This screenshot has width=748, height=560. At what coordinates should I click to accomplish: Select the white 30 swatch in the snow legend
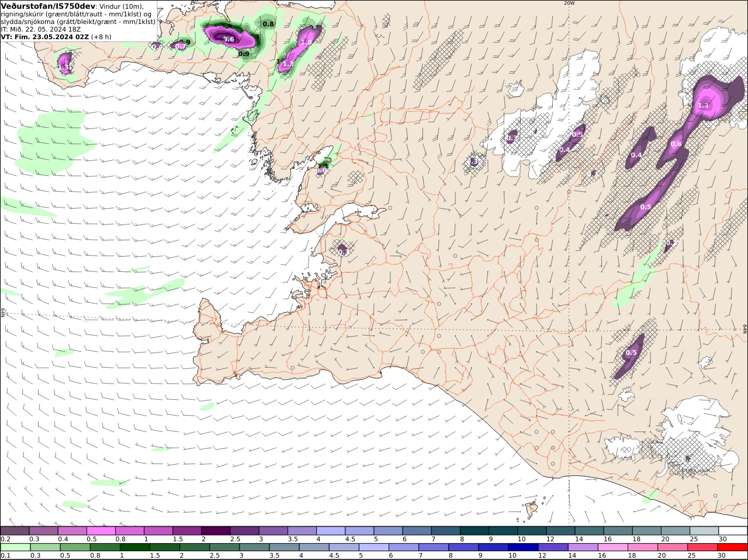point(733,531)
